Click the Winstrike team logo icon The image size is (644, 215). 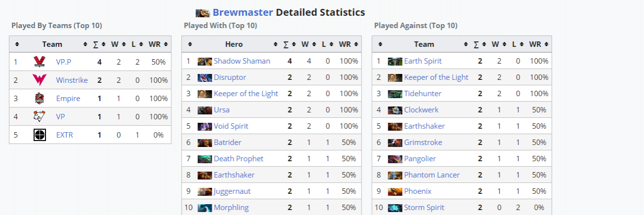tap(40, 80)
